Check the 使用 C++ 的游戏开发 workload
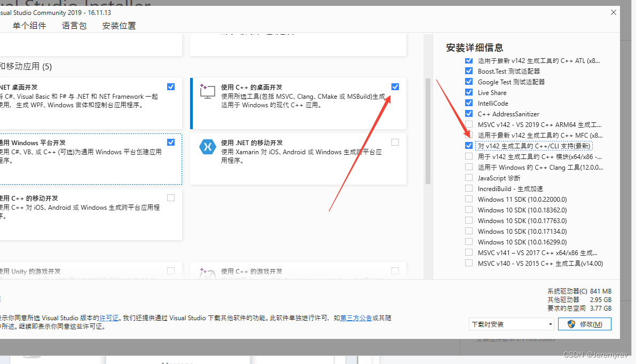Viewport: 636px width, 364px height. coord(395,271)
